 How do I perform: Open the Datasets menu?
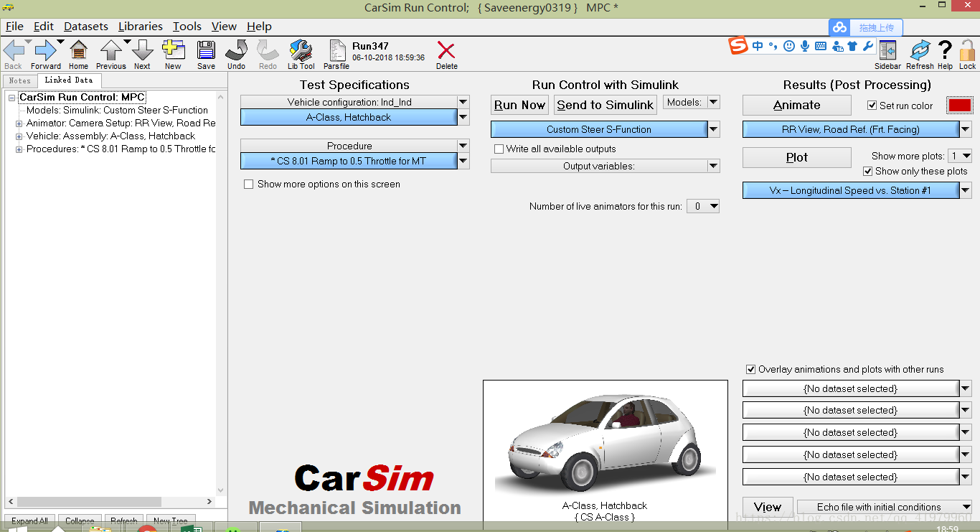86,27
